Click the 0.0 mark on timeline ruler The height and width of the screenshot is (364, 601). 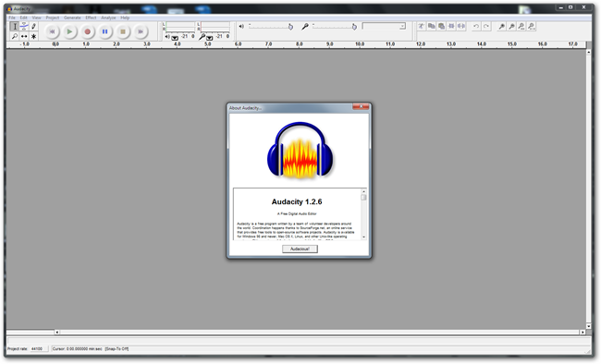(x=55, y=44)
